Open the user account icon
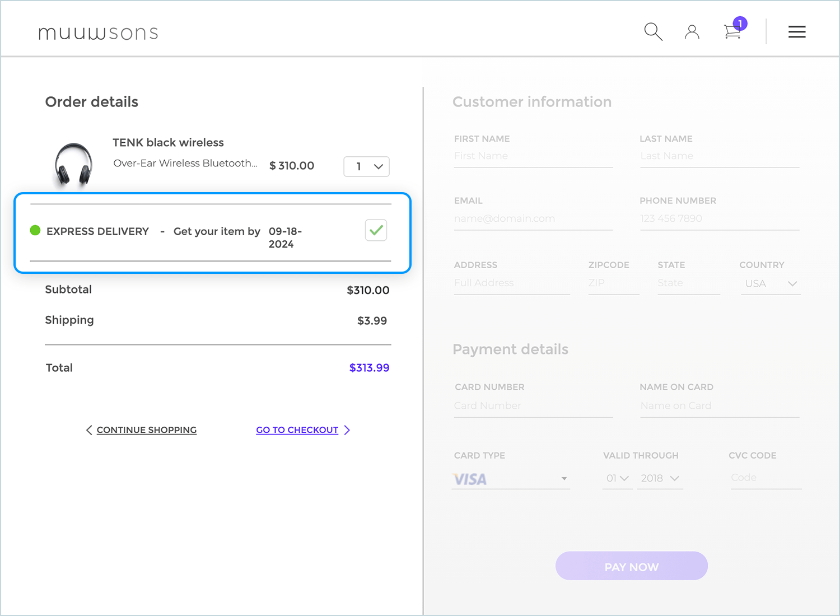Image resolution: width=840 pixels, height=616 pixels. click(x=692, y=32)
